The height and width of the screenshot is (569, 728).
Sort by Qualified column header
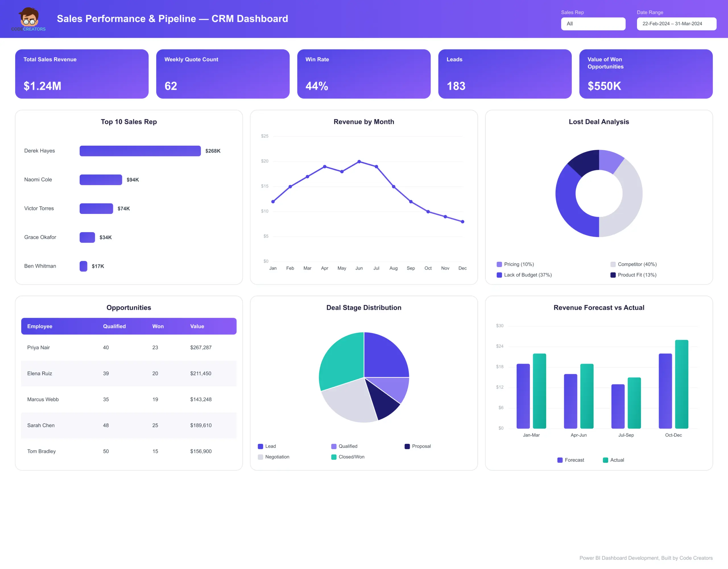[114, 326]
